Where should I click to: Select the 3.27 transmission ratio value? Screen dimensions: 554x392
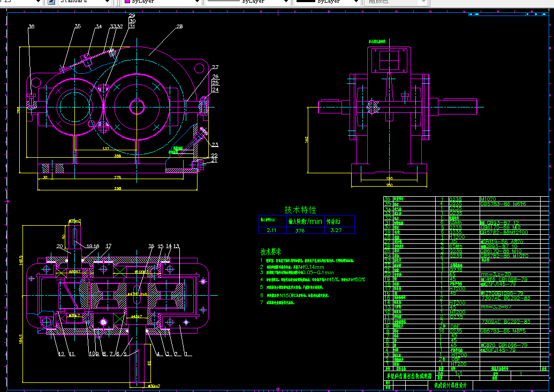[x=336, y=230]
